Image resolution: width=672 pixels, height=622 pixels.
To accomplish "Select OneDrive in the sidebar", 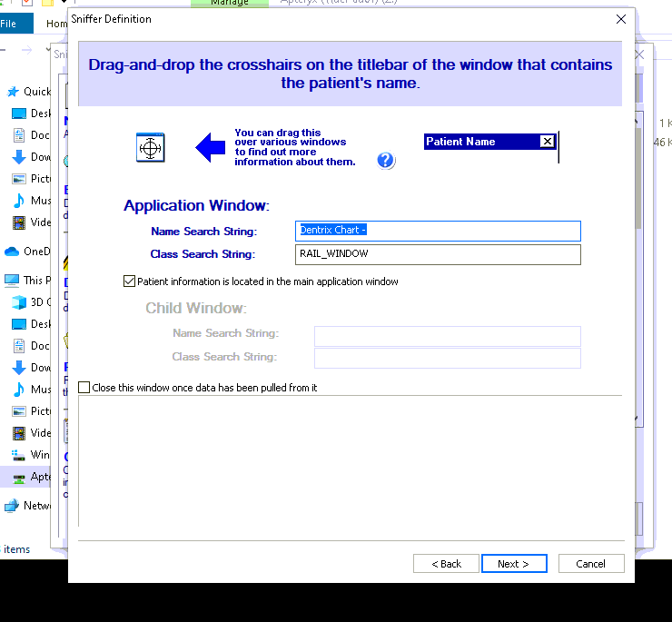I will pos(27,252).
